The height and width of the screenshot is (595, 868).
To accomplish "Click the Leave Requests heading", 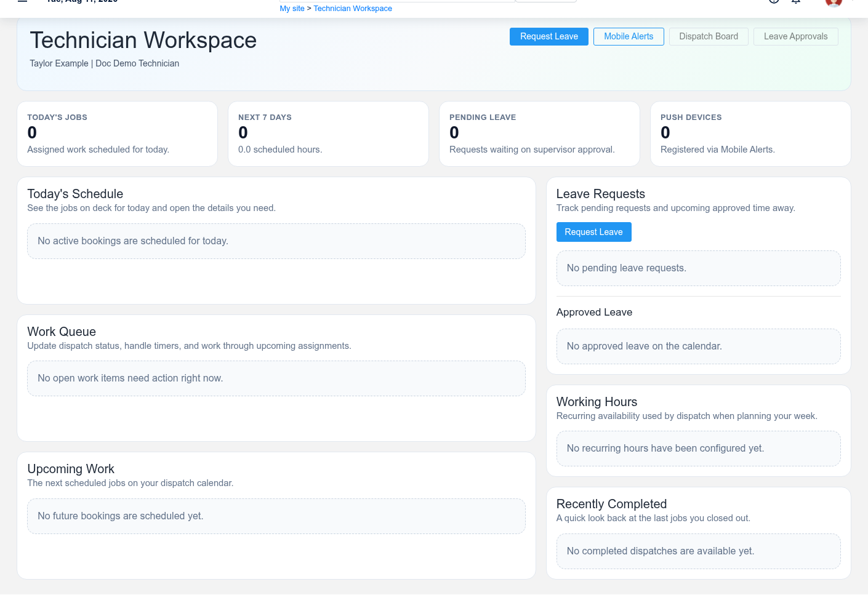I will click(601, 194).
